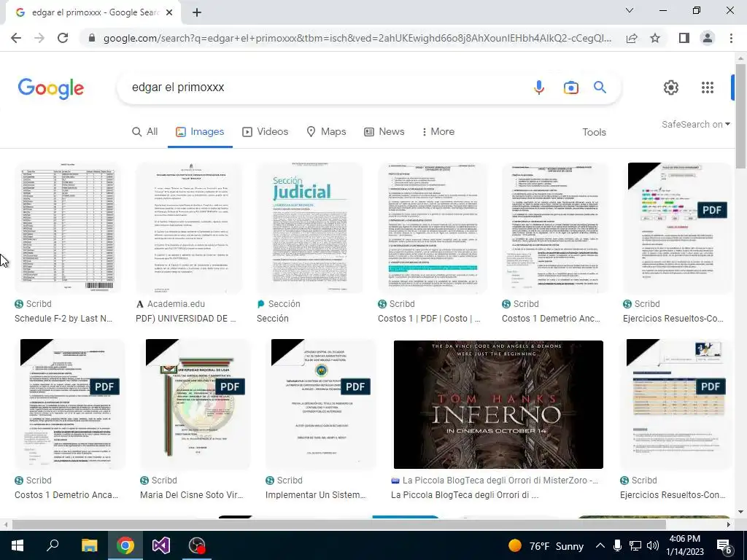Open weather widget 76°F Sunny
This screenshot has width=747, height=560.
tap(546, 545)
